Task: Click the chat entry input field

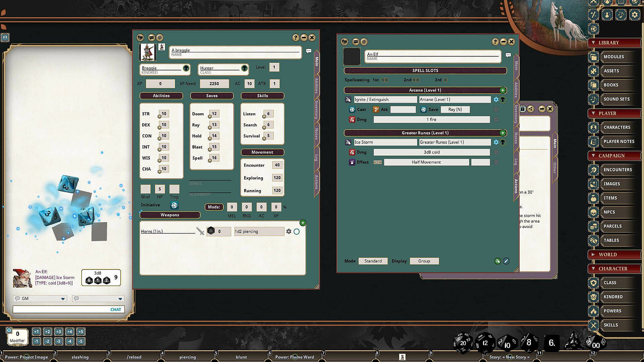Action: click(x=60, y=309)
